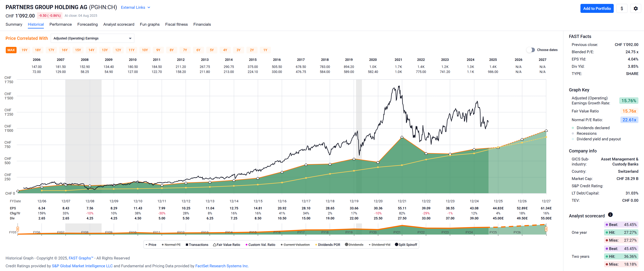The image size is (644, 271).
Task: Toggle struck-through Dividends legend item
Action: 354,245
